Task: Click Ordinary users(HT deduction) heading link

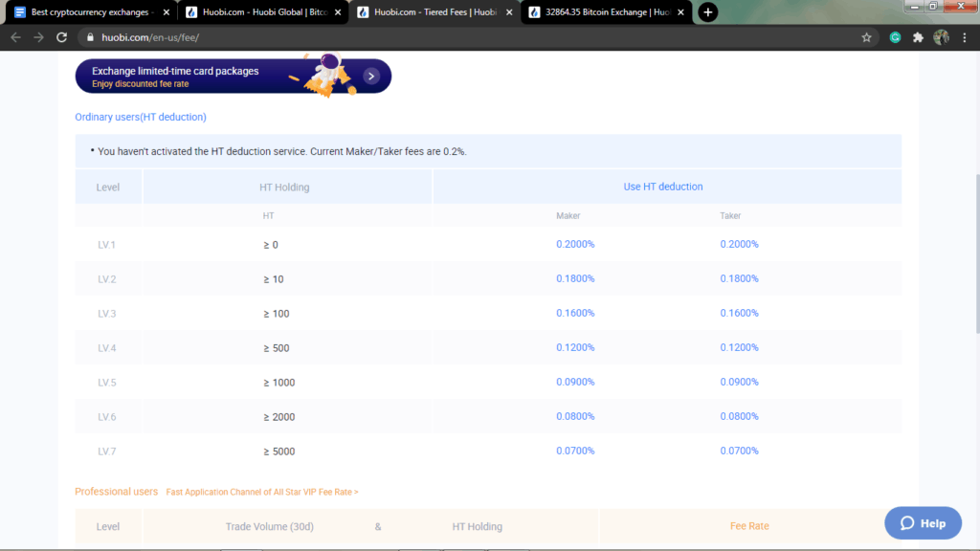Action: coord(141,117)
